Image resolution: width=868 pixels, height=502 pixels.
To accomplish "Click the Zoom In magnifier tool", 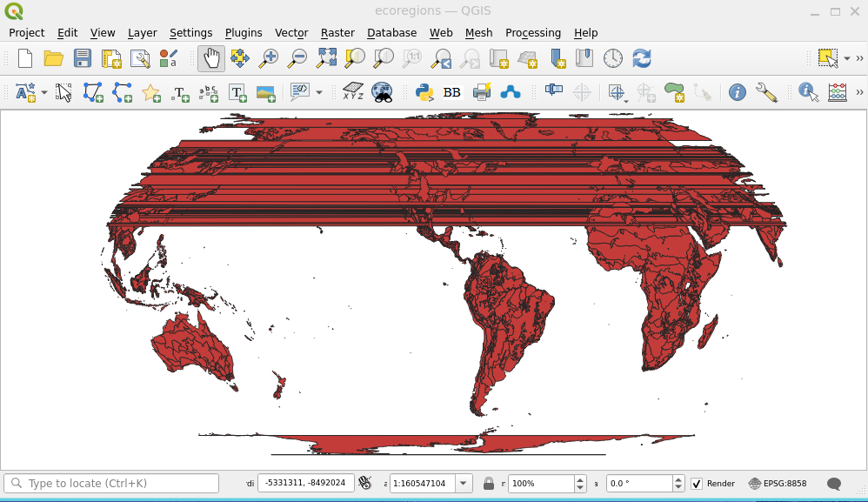I will coord(270,58).
